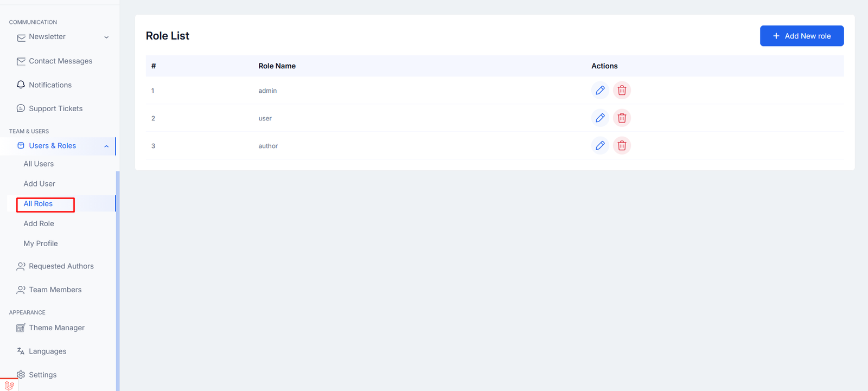Go to Add User page
Image resolution: width=868 pixels, height=391 pixels.
click(x=40, y=184)
